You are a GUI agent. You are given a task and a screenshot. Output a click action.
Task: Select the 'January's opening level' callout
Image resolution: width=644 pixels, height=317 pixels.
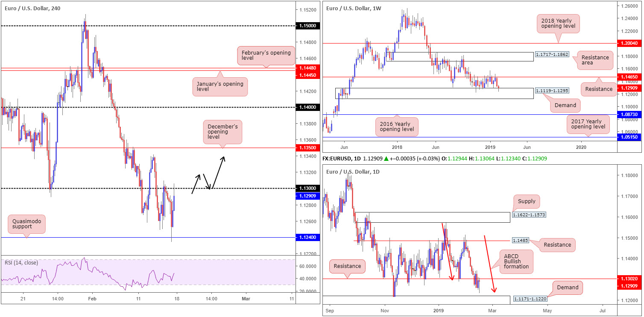pos(220,87)
